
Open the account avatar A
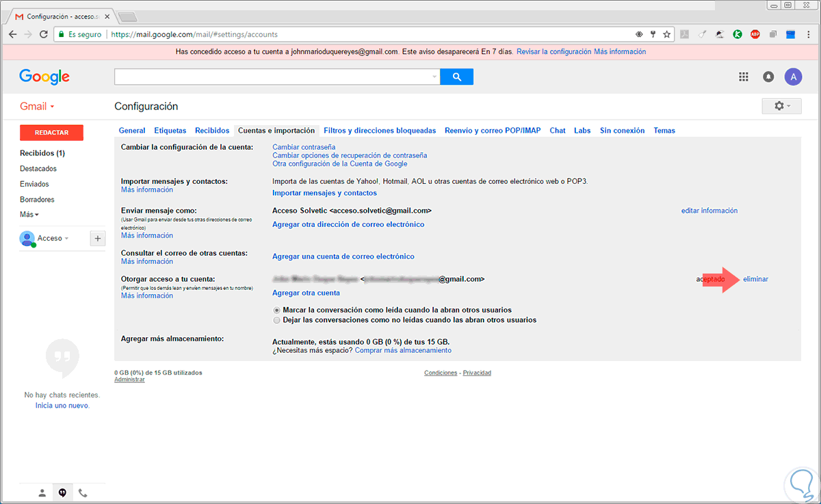[x=793, y=77]
